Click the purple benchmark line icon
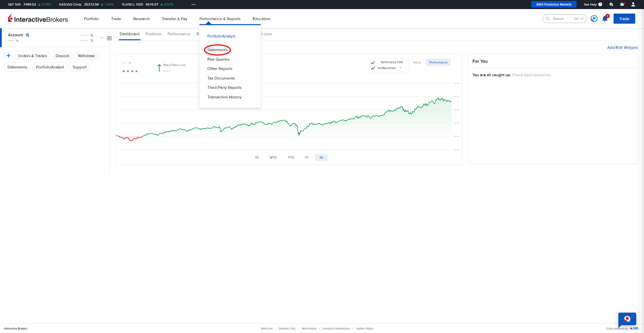 373,68
